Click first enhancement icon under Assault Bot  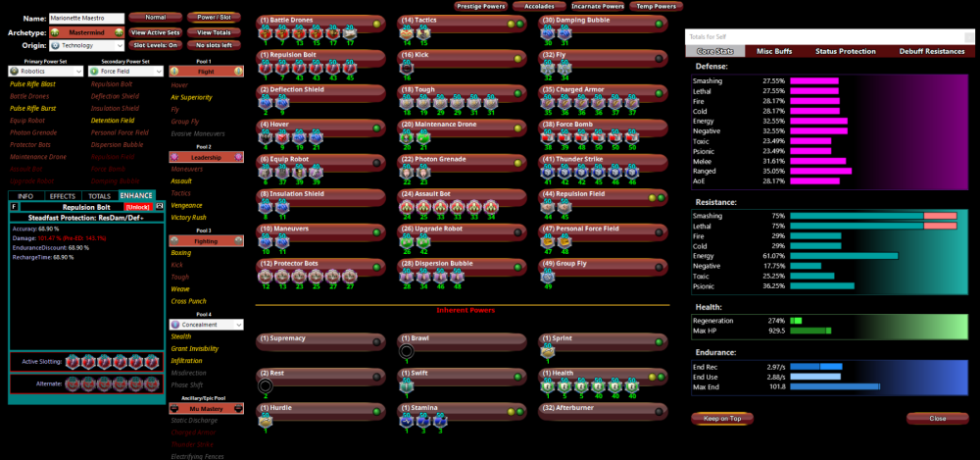(x=407, y=209)
